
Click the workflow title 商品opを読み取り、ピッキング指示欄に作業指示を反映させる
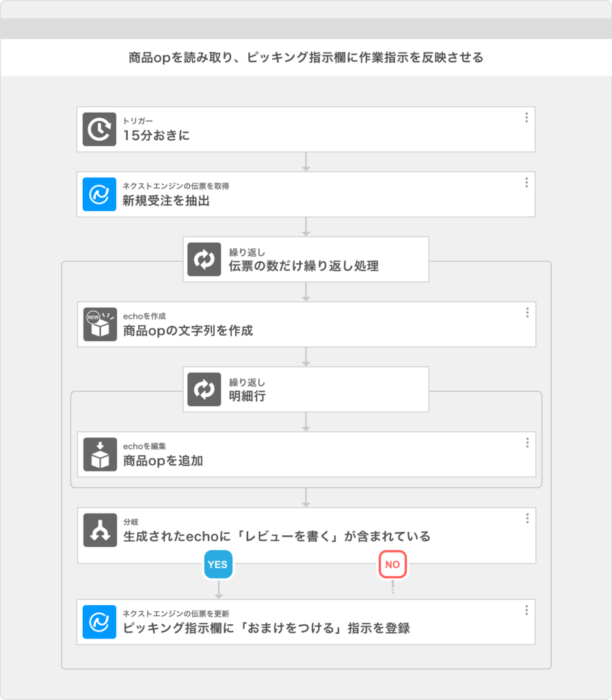(x=306, y=57)
